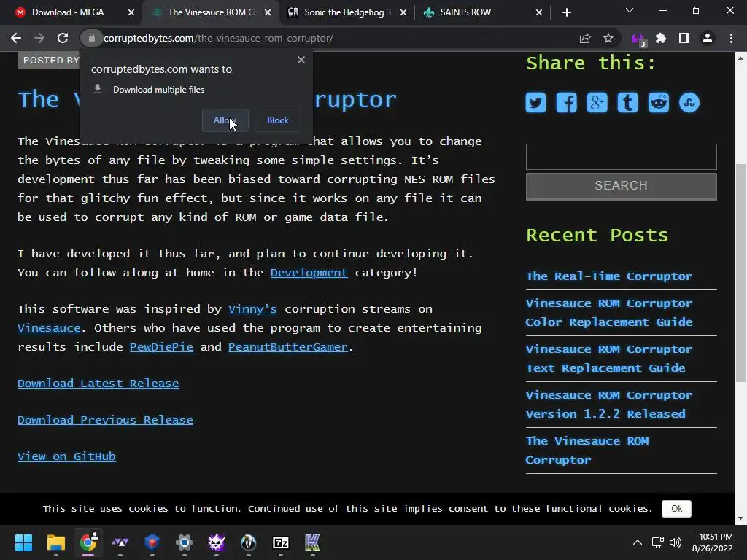Open Chrome's three-dot menu

point(731,38)
